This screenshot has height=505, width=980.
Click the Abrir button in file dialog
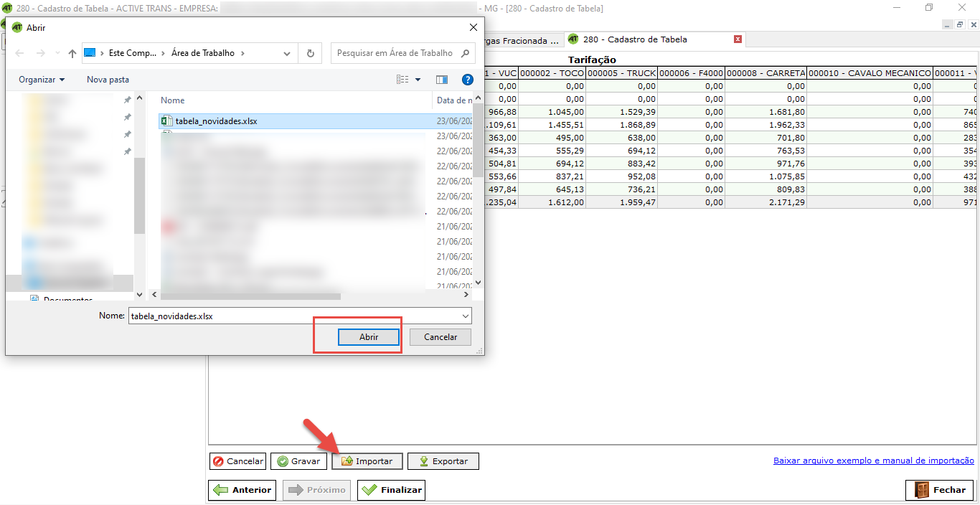tap(369, 337)
